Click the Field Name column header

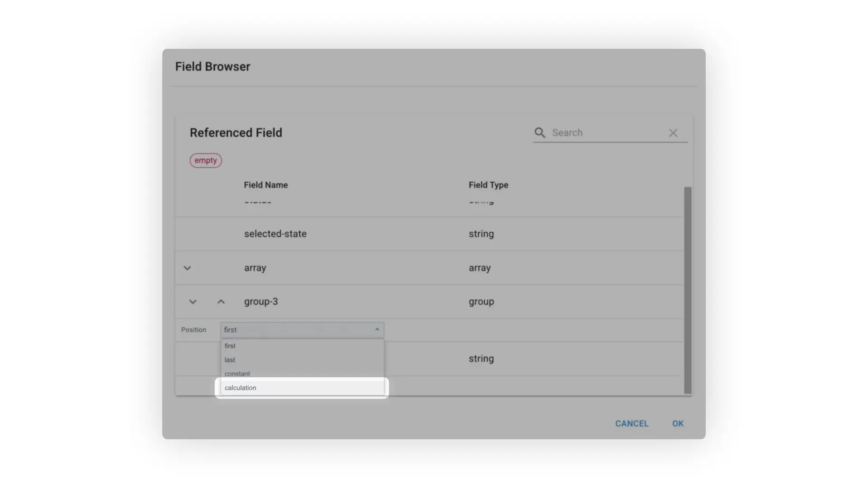point(266,185)
